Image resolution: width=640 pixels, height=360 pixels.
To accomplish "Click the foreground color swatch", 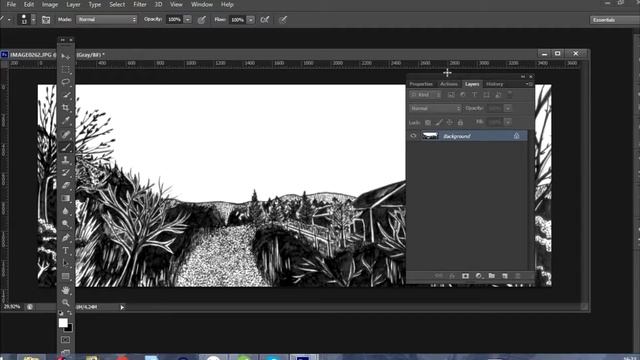I will 63,322.
